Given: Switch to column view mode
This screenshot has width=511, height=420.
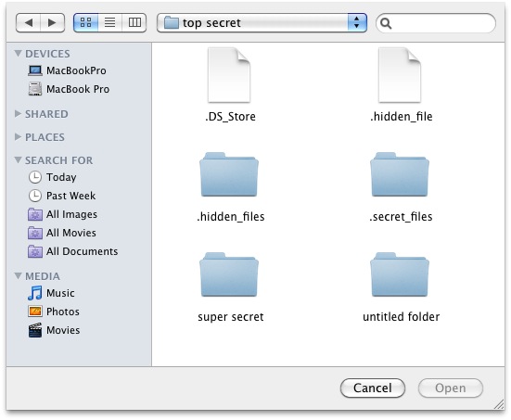Looking at the screenshot, I should point(134,23).
